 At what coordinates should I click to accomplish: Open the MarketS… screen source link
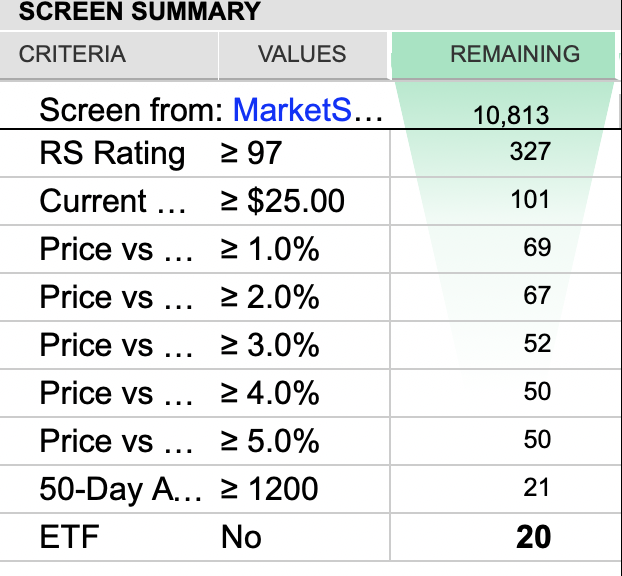(x=308, y=110)
